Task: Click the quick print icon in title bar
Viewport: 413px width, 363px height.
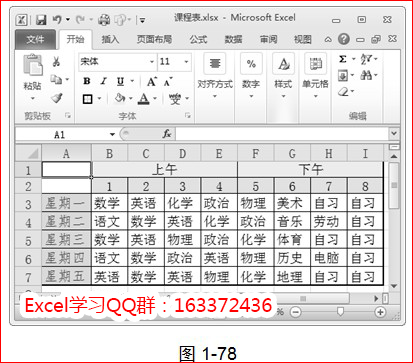Action: [104, 20]
